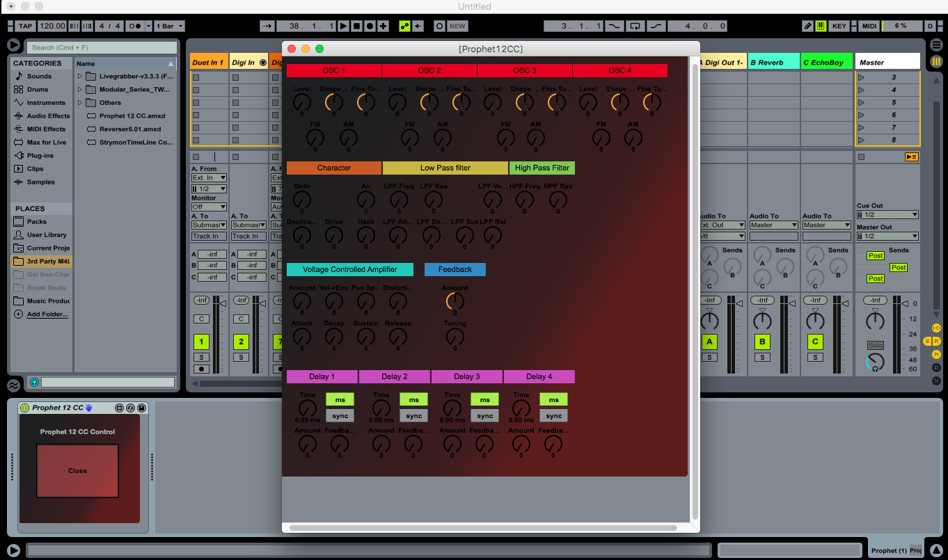Switch Delay 1 to sync mode

[x=340, y=415]
